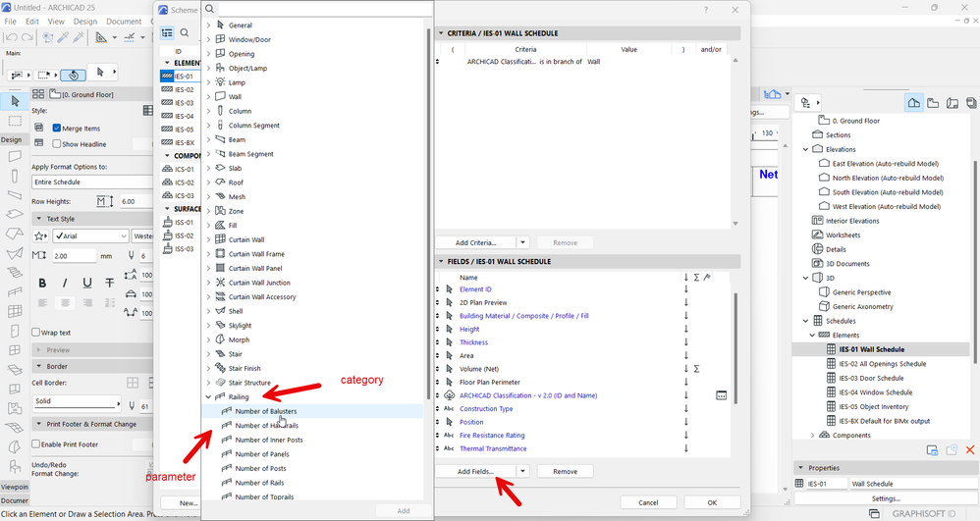980x521 pixels.
Task: Click the cell border grid icon
Action: (x=133, y=383)
